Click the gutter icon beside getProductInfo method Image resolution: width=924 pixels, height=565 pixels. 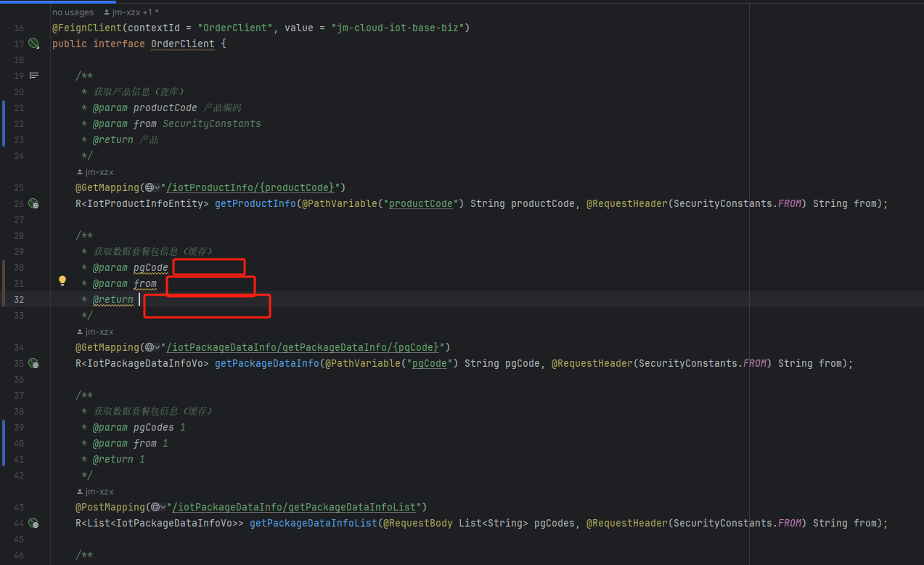point(33,204)
